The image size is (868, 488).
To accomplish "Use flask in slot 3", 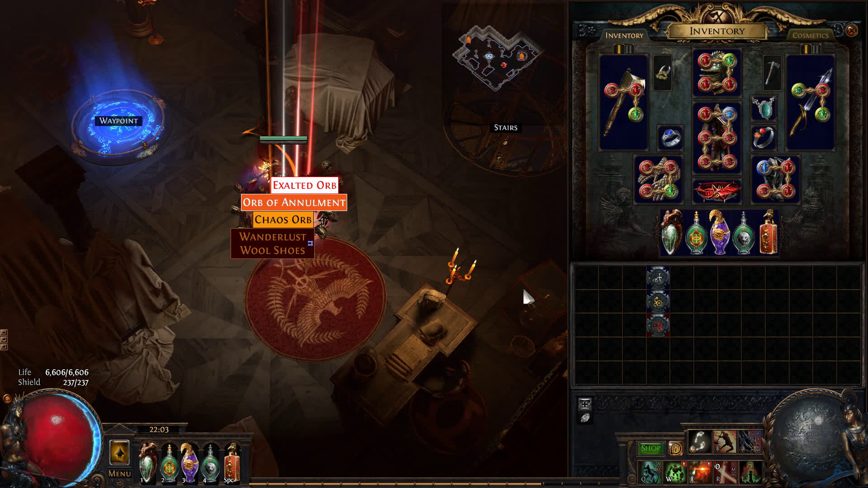I will tap(189, 462).
